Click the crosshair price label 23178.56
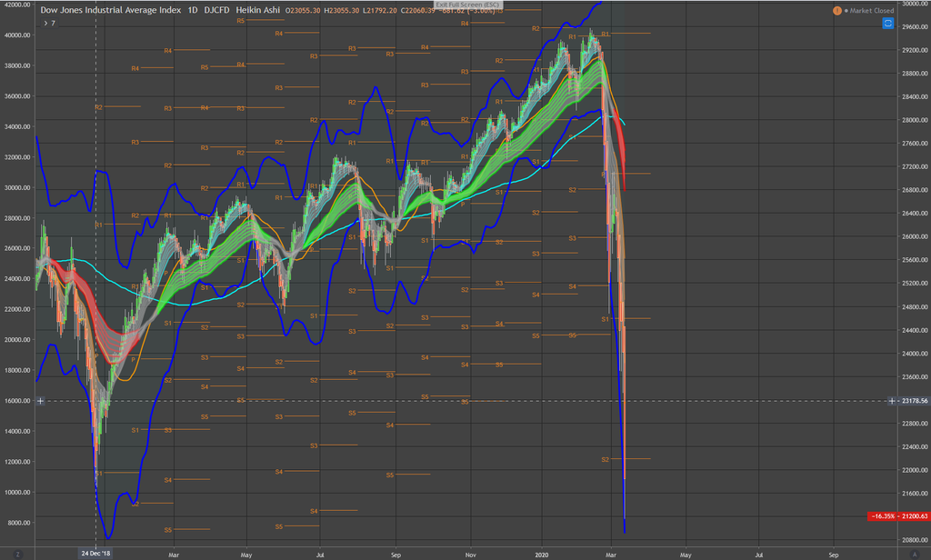The image size is (931, 560). [915, 401]
